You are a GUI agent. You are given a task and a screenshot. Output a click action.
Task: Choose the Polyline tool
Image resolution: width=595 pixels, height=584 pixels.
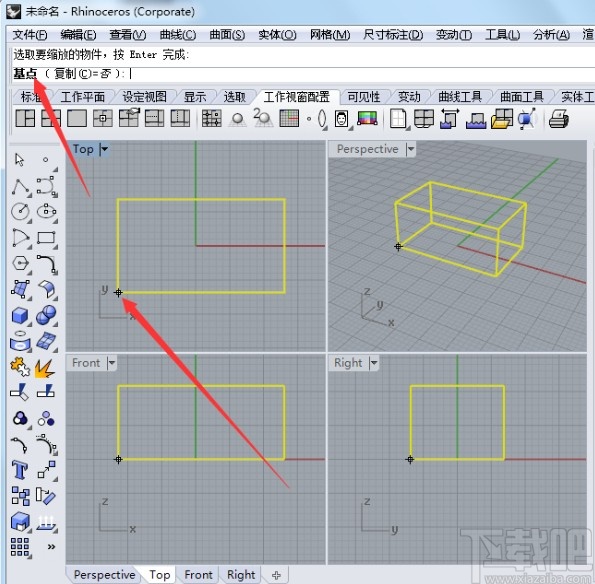pyautogui.click(x=20, y=187)
